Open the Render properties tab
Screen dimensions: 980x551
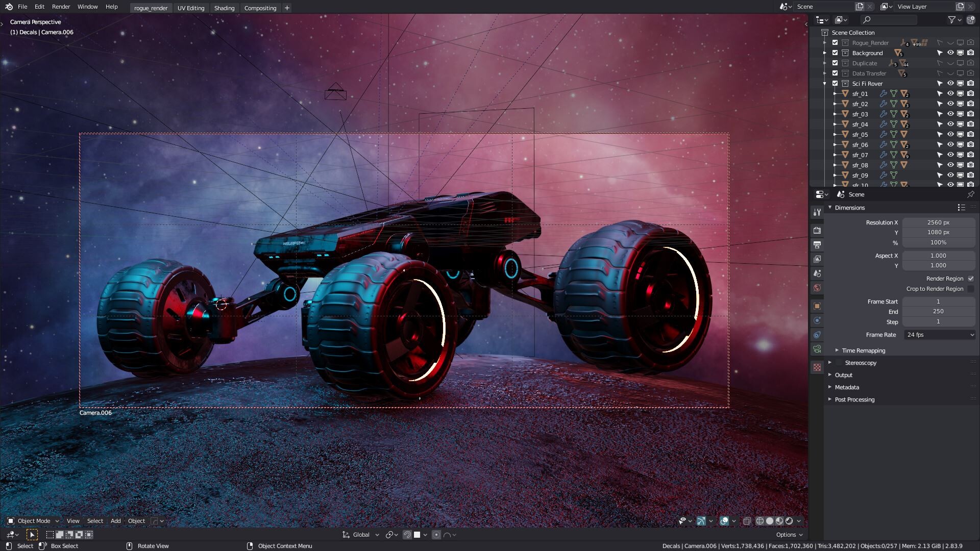(x=817, y=231)
